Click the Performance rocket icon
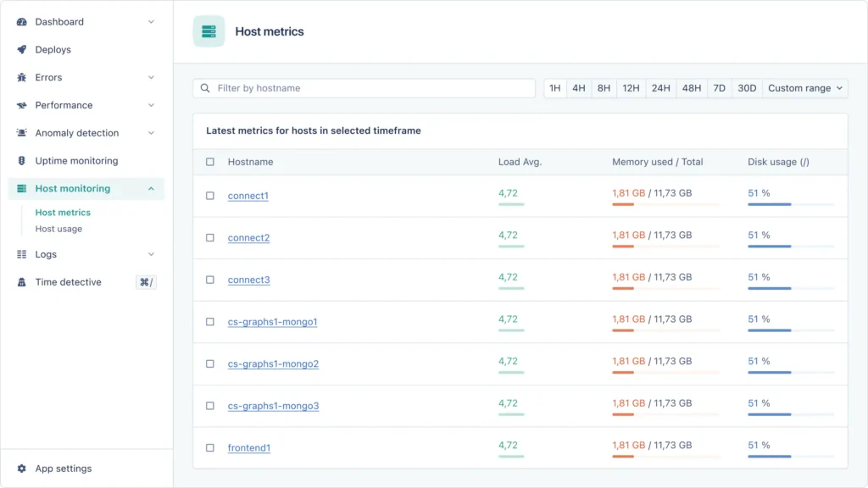This screenshot has height=488, width=868. pos(21,105)
